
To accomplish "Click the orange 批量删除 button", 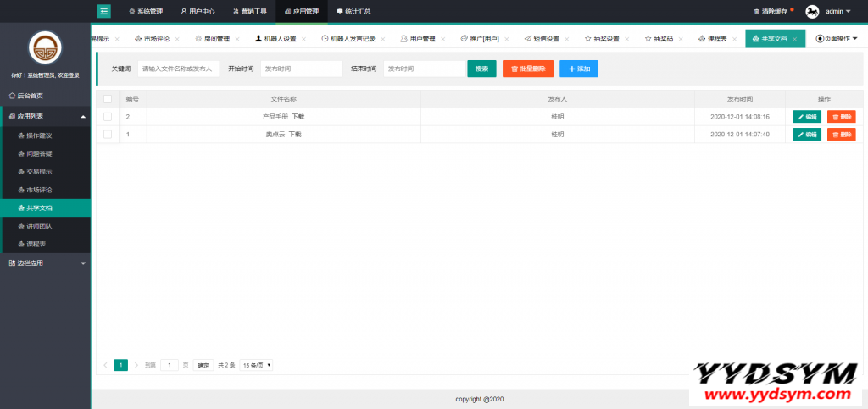I will pyautogui.click(x=529, y=69).
